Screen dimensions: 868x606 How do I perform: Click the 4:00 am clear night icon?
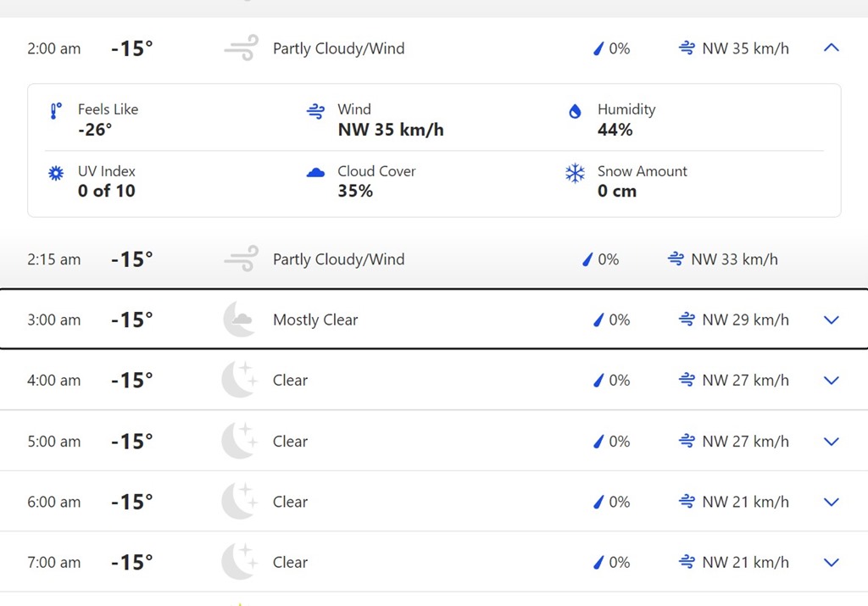tap(239, 380)
